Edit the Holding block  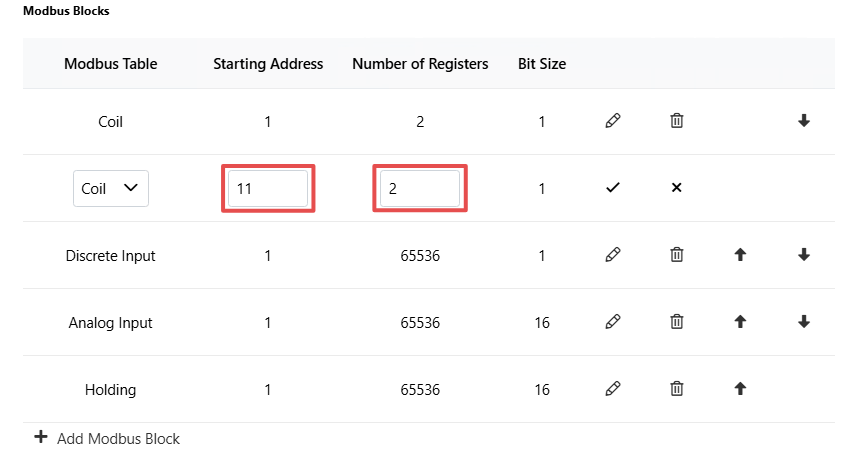613,389
